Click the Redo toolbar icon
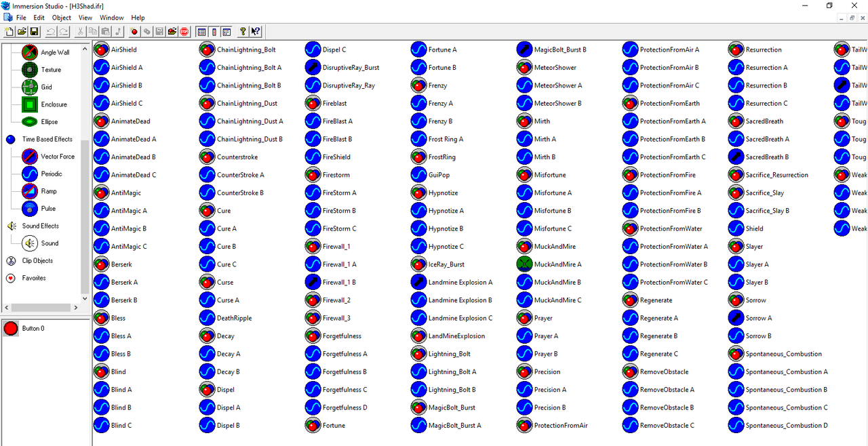This screenshot has height=446, width=868. click(x=63, y=31)
